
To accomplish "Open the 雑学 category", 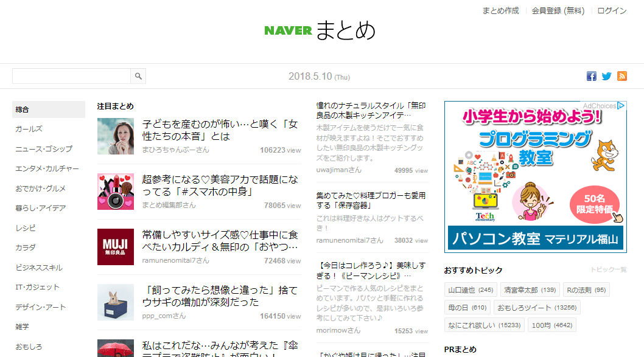I will pyautogui.click(x=22, y=327).
